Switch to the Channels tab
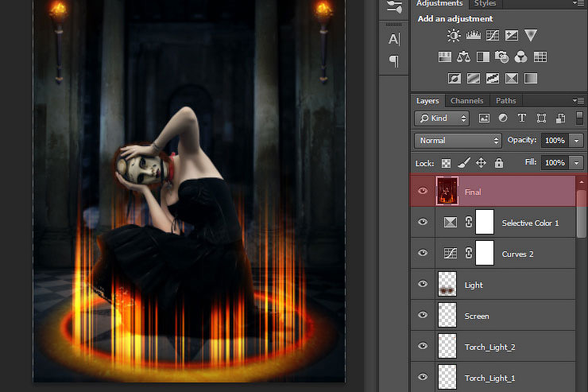588x392 pixels. click(466, 101)
